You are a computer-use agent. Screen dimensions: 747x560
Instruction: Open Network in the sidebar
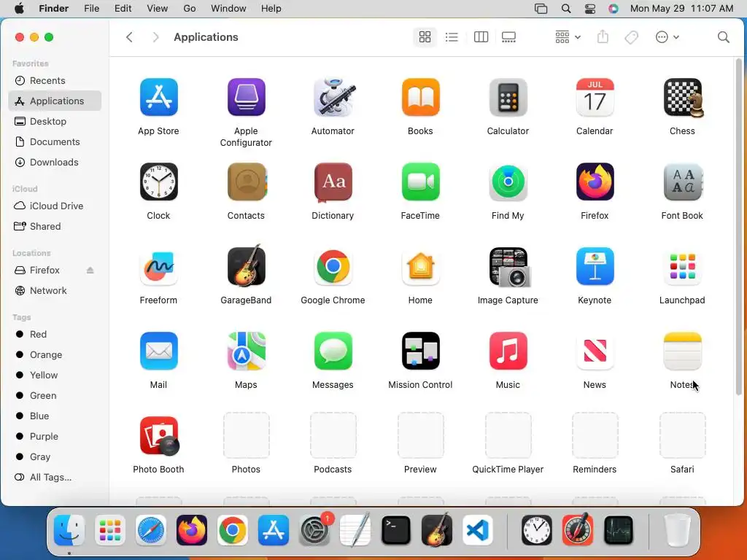(x=55, y=290)
